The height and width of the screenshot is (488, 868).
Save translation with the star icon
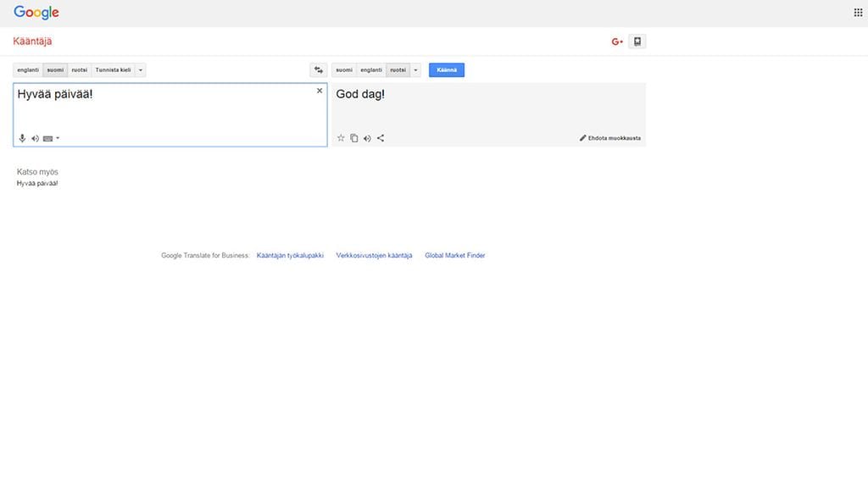click(x=340, y=137)
